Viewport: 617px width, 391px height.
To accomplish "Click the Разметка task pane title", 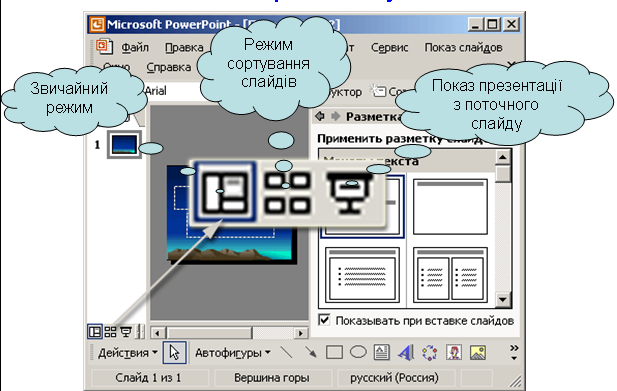I will click(x=374, y=116).
